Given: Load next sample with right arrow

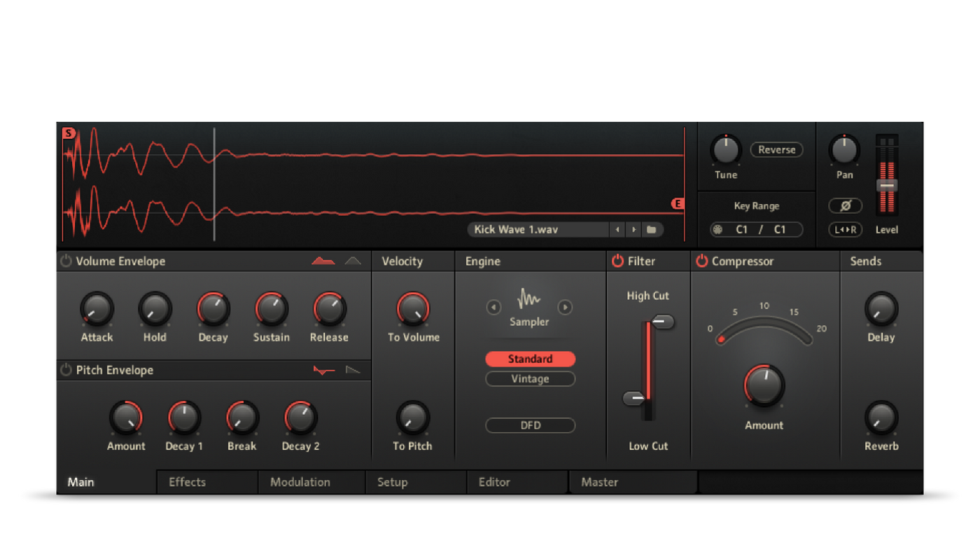Looking at the screenshot, I should [x=633, y=230].
